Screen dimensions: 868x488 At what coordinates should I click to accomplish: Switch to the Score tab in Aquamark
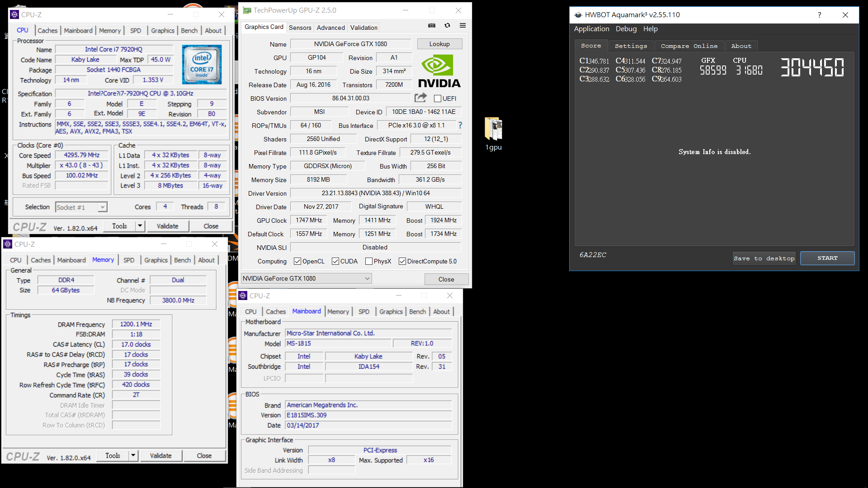tap(591, 46)
